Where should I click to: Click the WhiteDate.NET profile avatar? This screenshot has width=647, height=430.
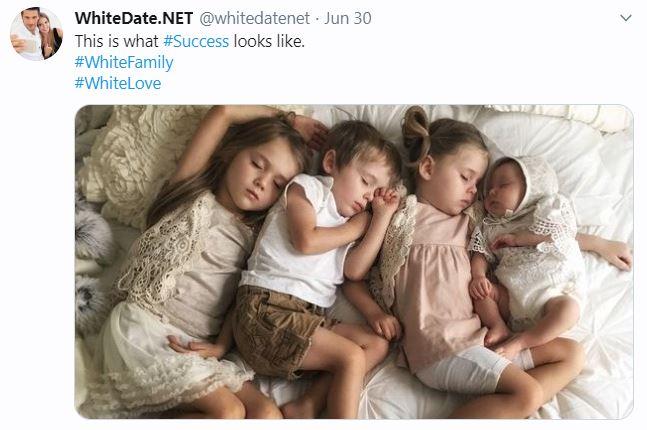coord(36,34)
